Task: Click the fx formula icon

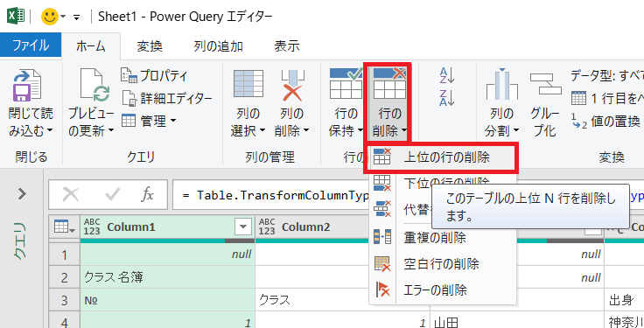Action: coord(147,194)
